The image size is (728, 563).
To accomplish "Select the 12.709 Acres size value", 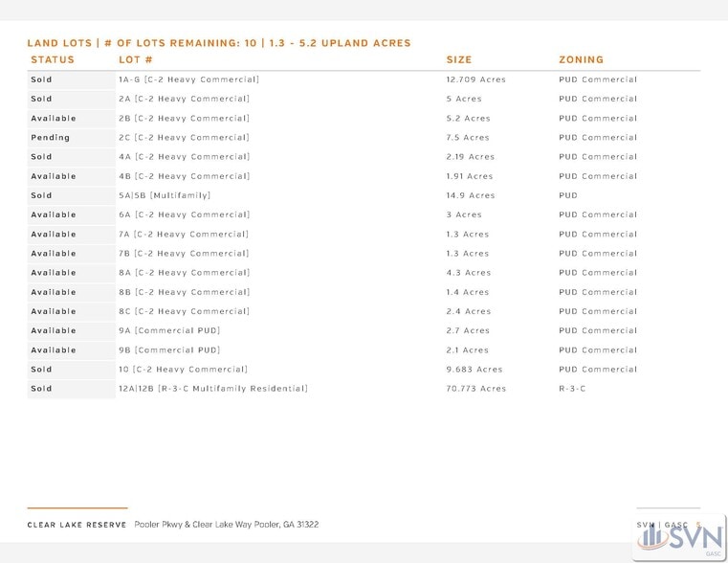I will point(475,79).
